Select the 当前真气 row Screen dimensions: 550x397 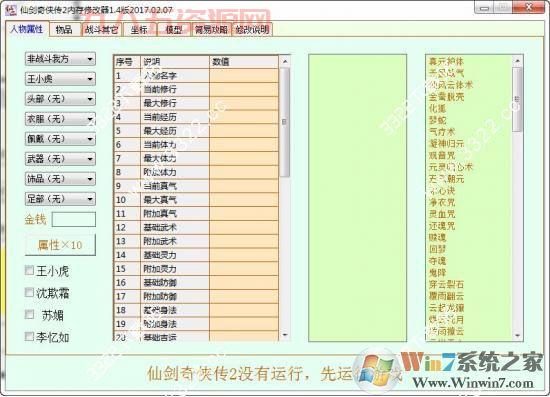click(196, 186)
